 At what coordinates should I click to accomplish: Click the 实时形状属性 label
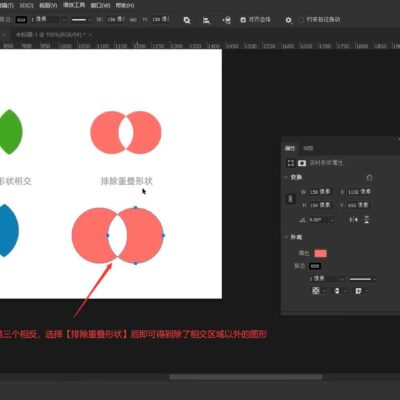(x=326, y=163)
